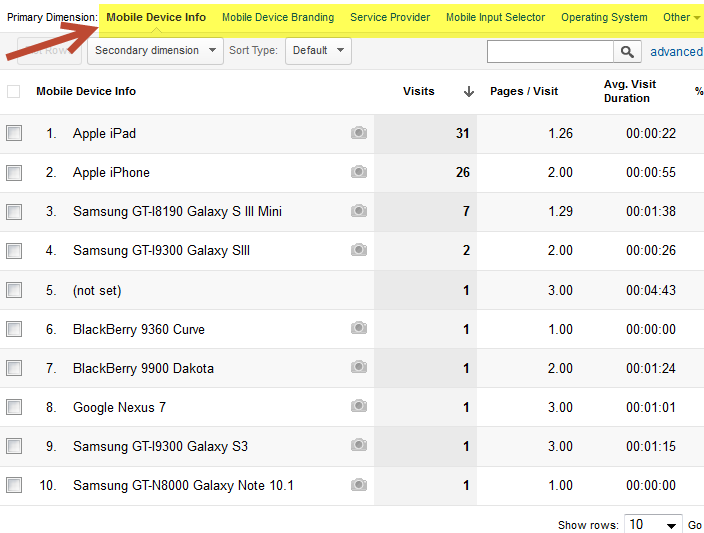
Task: Click Samsung GT-N8000 Galaxy Note 10.1
Action: tap(183, 486)
